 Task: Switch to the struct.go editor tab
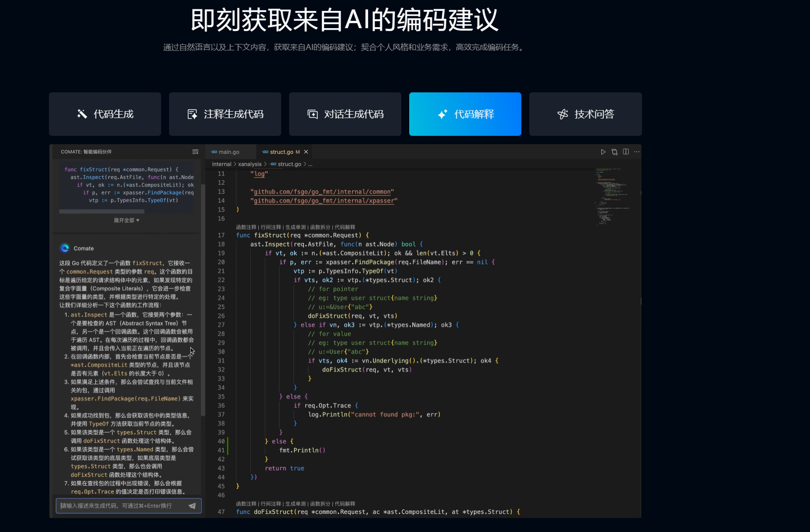pos(281,152)
